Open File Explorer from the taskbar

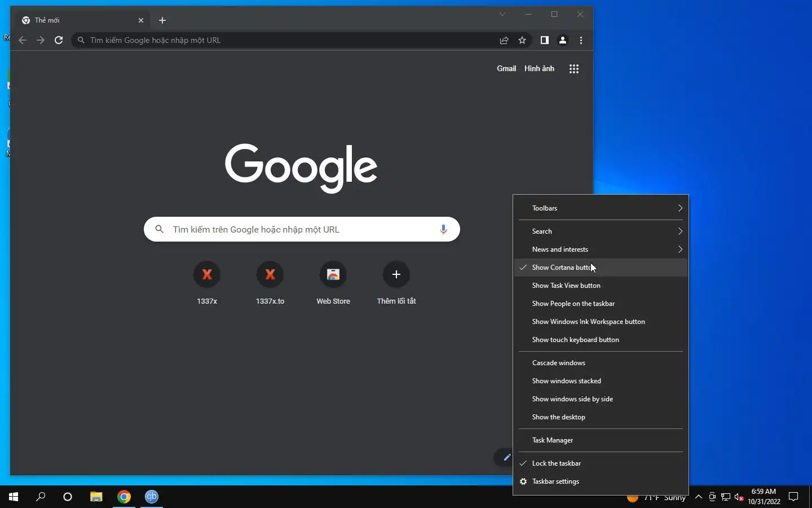point(96,497)
